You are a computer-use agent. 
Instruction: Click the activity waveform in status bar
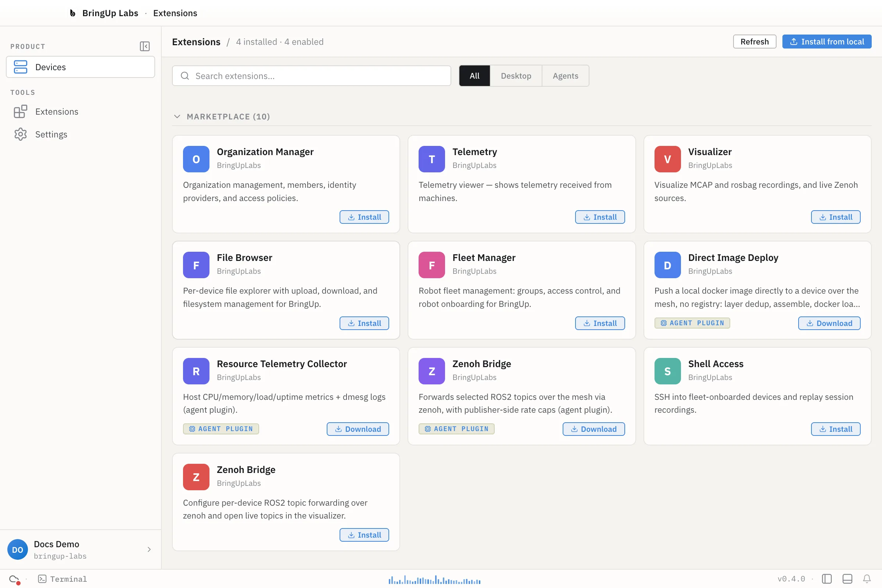point(434,580)
